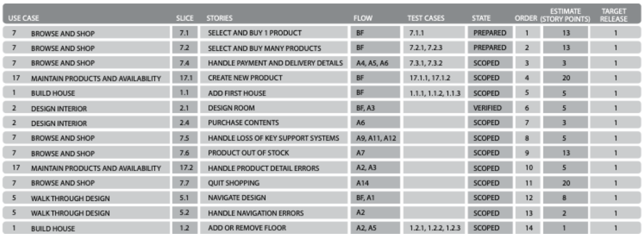Click the 'HANDLE NAVIGATION ERRORS' story

tap(256, 213)
